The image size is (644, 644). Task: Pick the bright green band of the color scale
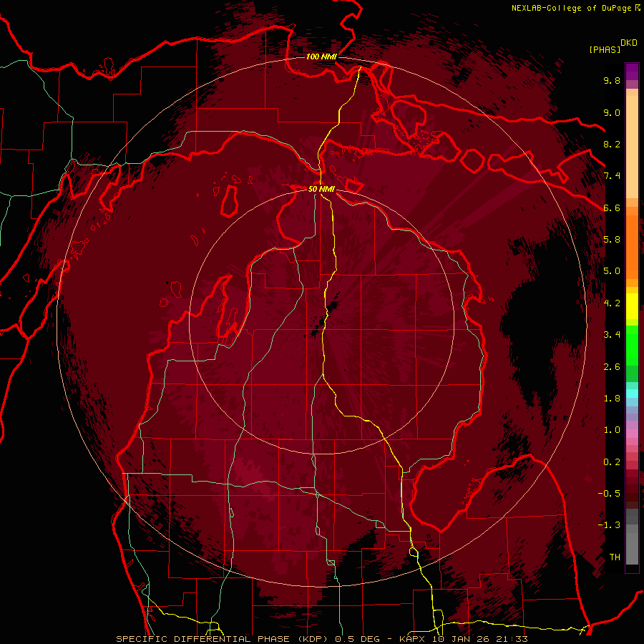(x=632, y=345)
